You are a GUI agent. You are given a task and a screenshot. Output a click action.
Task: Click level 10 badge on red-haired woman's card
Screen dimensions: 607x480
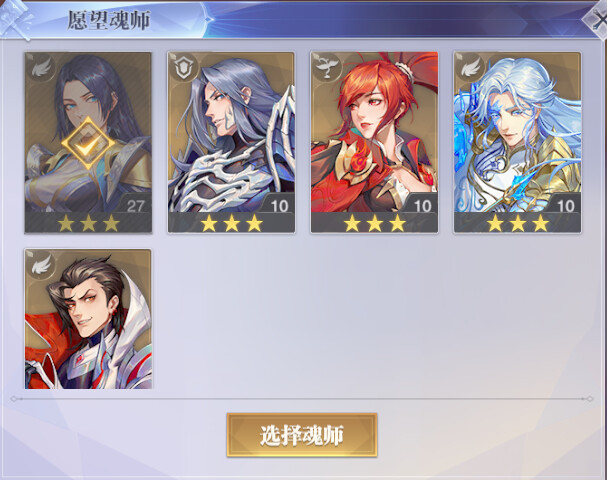[422, 205]
